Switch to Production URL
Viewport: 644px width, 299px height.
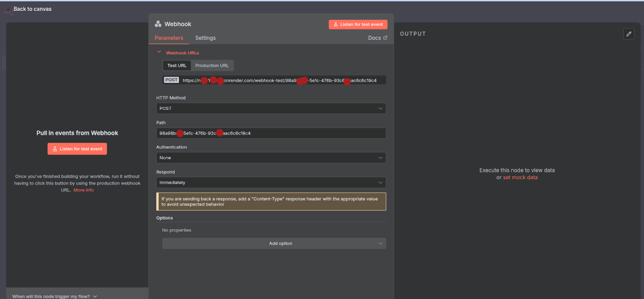[x=212, y=66]
